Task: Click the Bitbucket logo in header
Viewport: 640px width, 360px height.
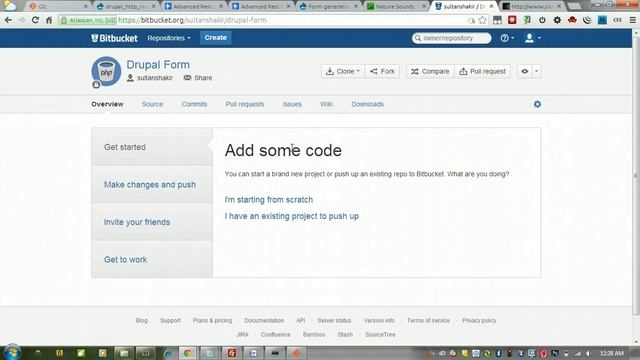Action: 114,38
